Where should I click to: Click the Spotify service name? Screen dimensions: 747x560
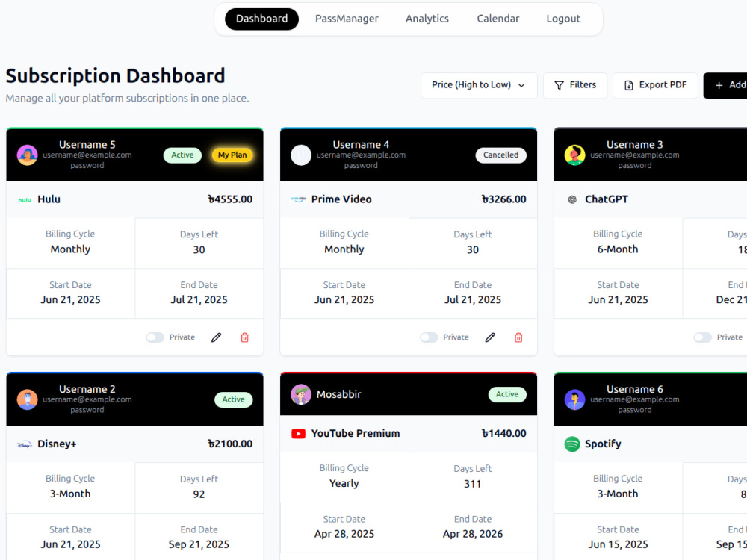[x=603, y=444]
